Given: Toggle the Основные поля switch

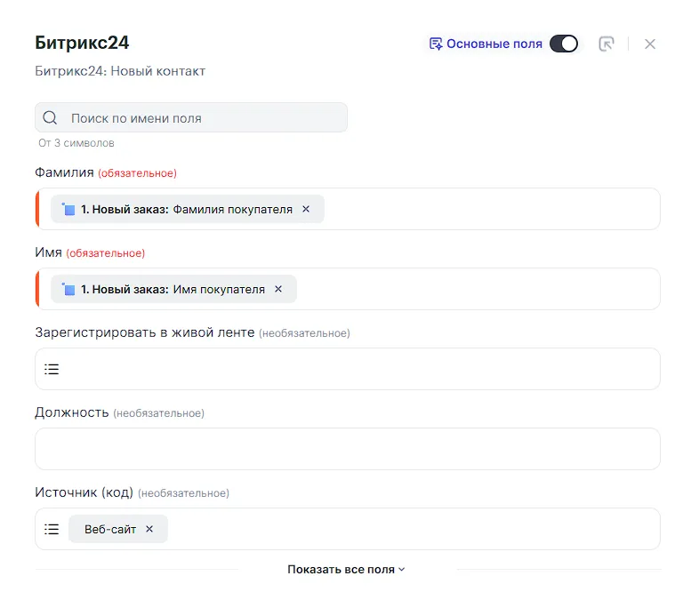Looking at the screenshot, I should click(563, 44).
